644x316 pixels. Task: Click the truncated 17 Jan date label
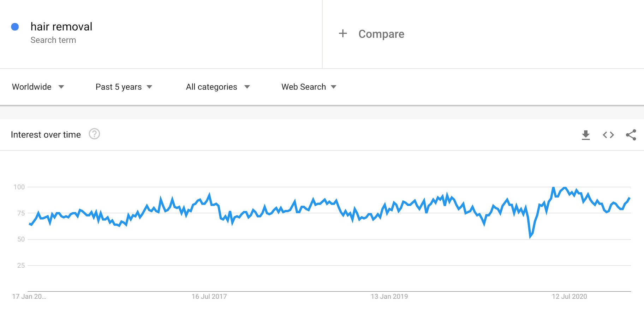point(29,297)
